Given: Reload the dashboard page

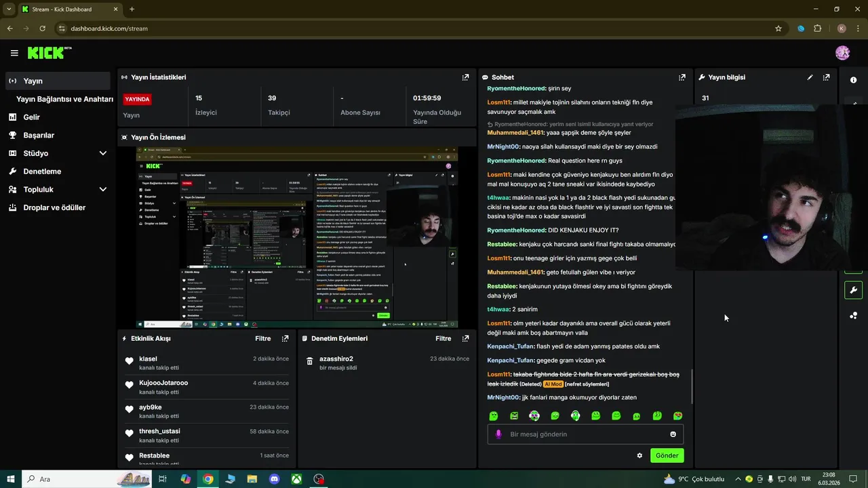Looking at the screenshot, I should [42, 28].
